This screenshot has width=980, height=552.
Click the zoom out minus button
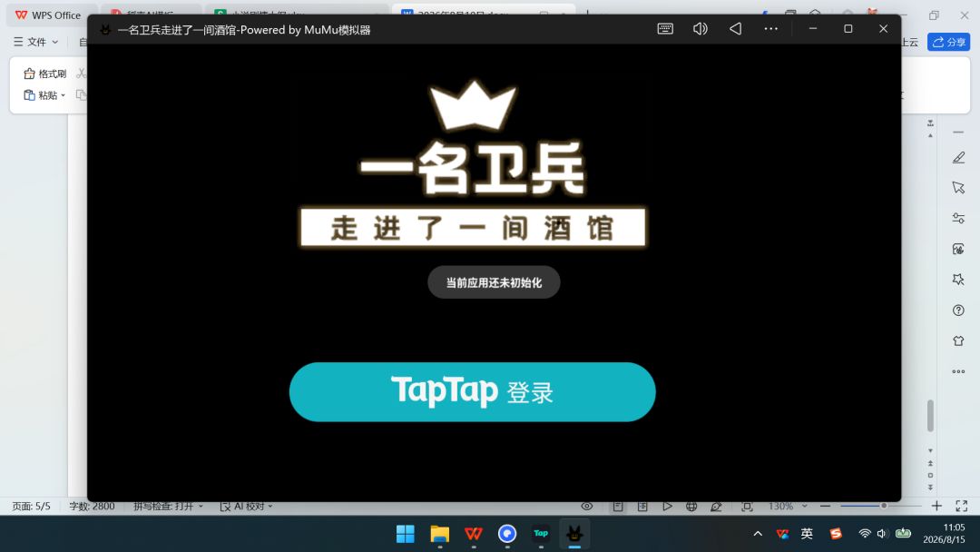tap(825, 507)
